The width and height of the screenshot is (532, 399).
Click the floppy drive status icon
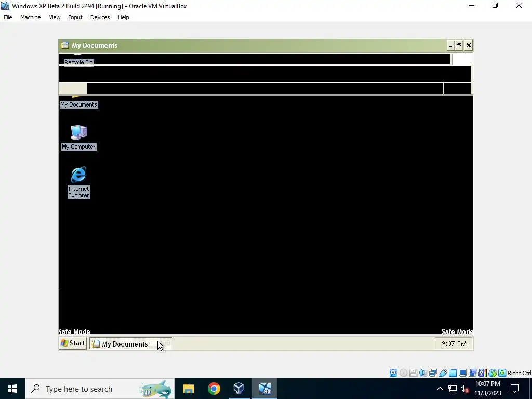(413, 373)
